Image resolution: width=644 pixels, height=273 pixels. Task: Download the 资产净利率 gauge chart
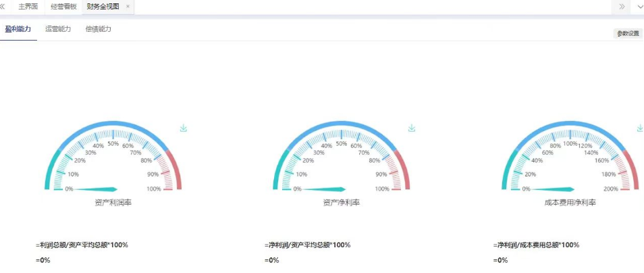coord(412,128)
